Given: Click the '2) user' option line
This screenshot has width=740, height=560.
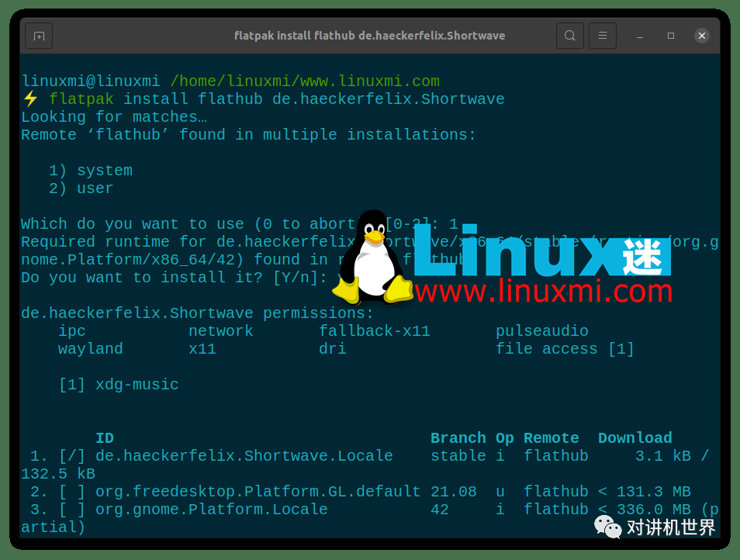Looking at the screenshot, I should 81,188.
